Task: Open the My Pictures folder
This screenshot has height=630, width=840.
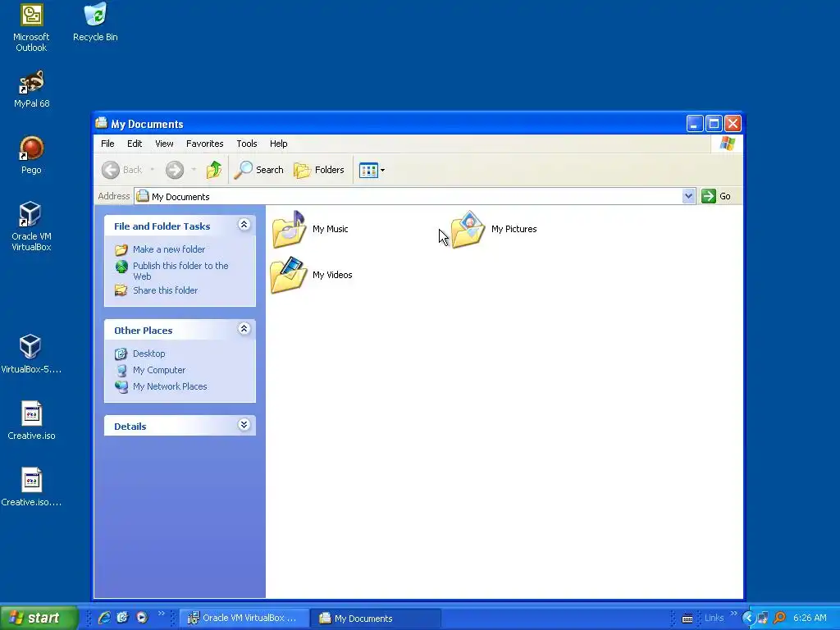Action: coord(494,230)
